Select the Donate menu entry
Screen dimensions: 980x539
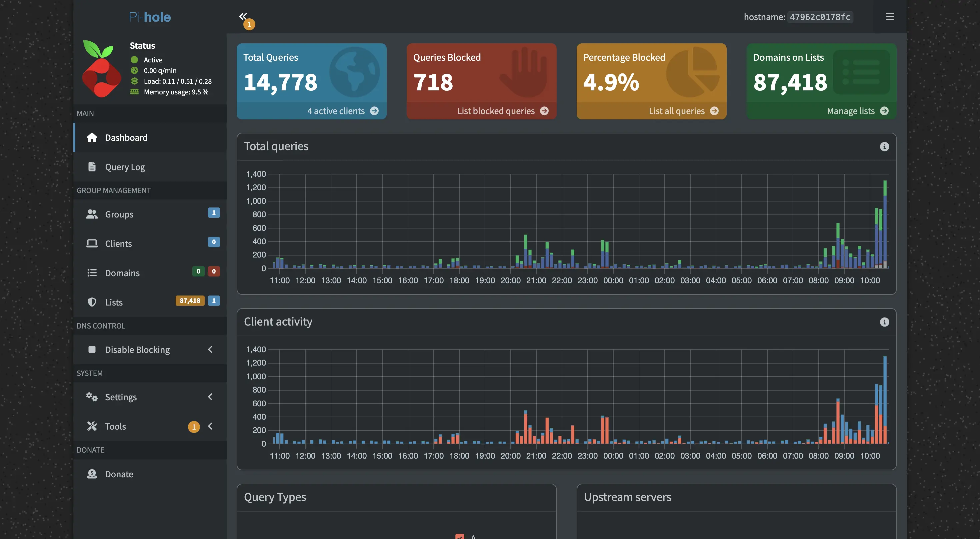119,474
